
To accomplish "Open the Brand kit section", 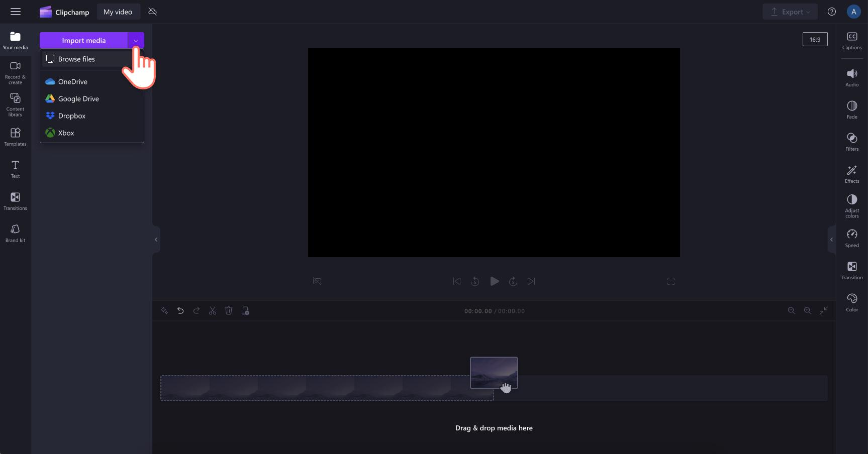I will 15,233.
